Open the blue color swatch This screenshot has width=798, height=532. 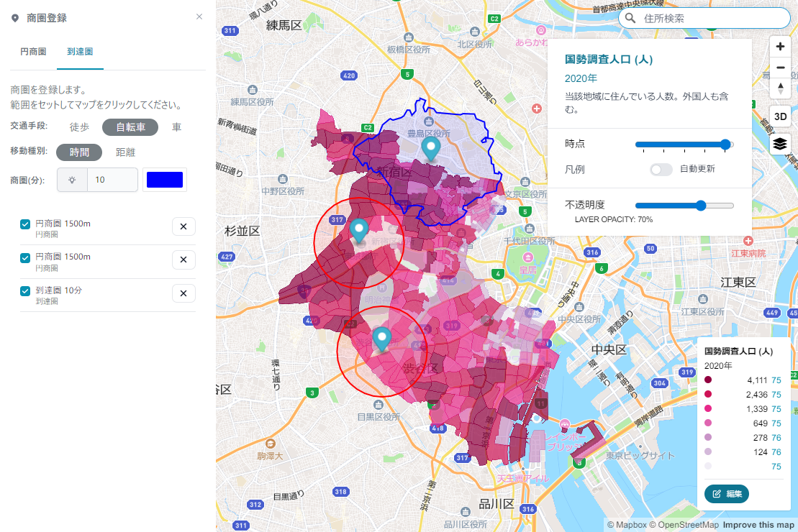point(164,180)
